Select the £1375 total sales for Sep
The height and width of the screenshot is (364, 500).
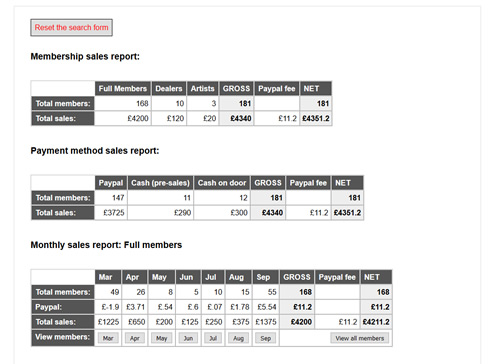tap(266, 322)
